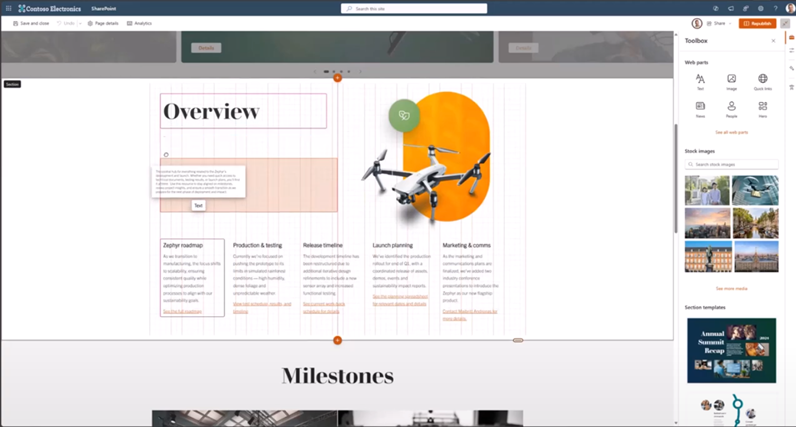The height and width of the screenshot is (427, 796).
Task: Open the app launcher waffle icon
Action: coord(9,8)
